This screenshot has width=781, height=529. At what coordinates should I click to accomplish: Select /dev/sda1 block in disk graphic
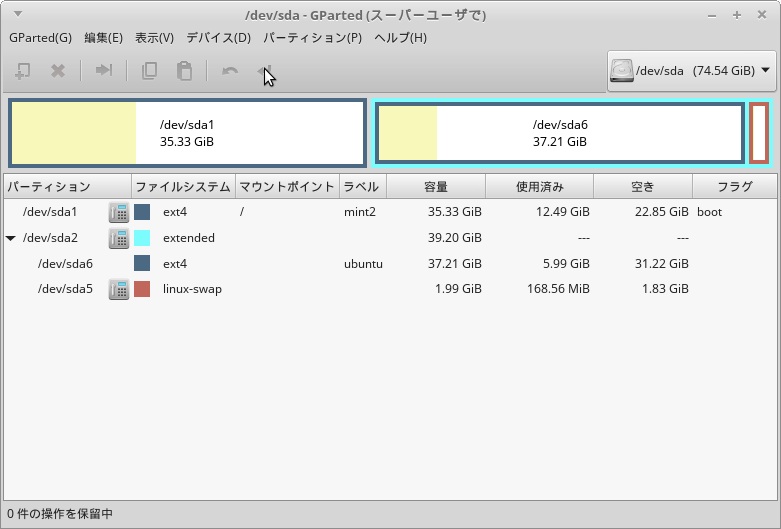pyautogui.click(x=187, y=133)
